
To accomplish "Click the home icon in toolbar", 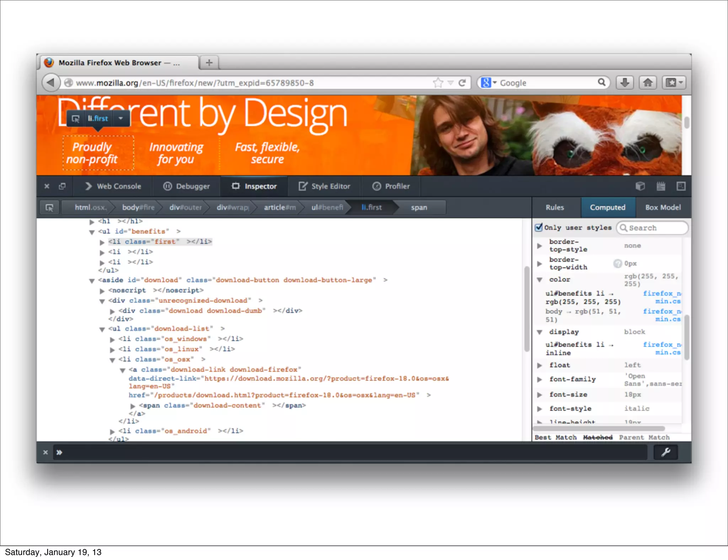I will pyautogui.click(x=648, y=83).
